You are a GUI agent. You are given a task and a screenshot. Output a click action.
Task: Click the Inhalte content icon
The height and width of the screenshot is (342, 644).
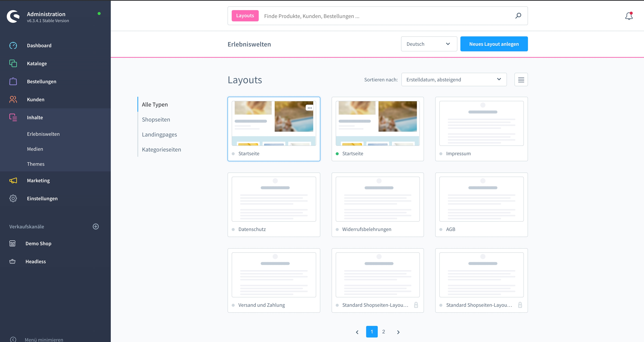13,117
